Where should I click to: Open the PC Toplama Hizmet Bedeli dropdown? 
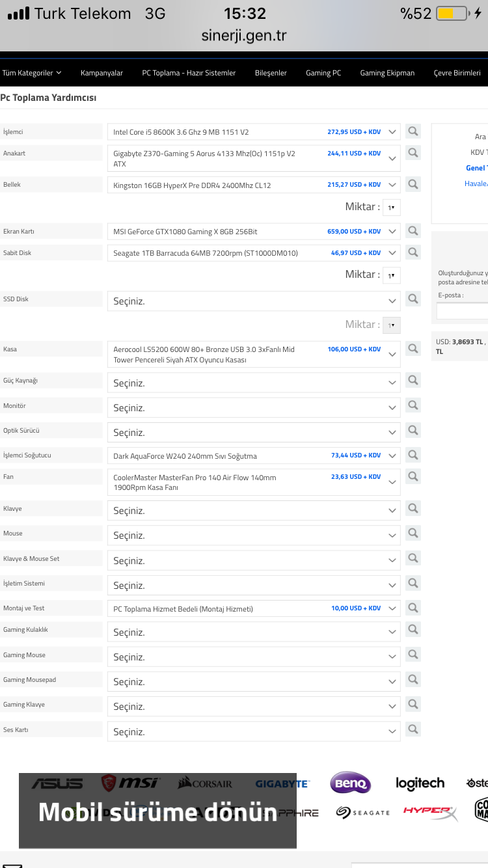pos(254,608)
